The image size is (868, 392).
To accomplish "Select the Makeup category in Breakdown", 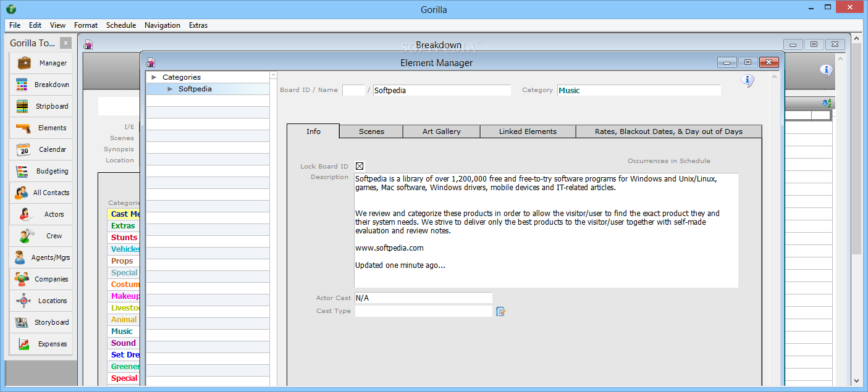I will click(124, 296).
